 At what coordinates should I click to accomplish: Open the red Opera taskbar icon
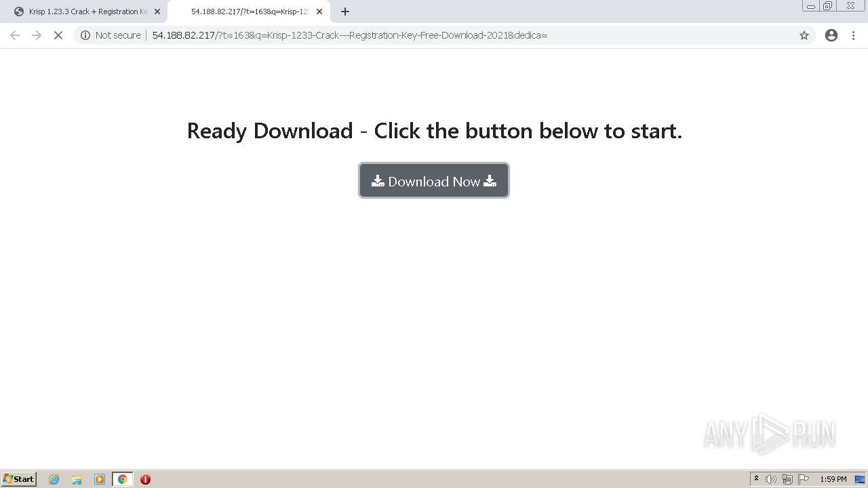pyautogui.click(x=145, y=479)
